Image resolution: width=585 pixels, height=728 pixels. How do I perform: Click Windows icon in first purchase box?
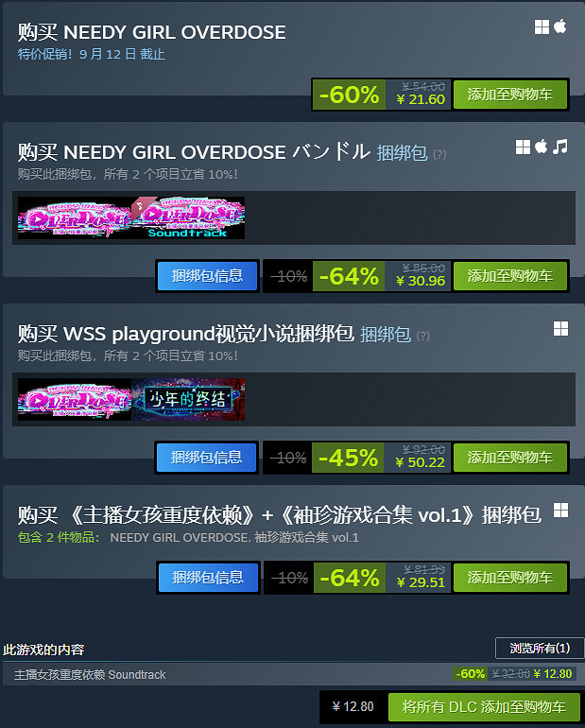[542, 26]
